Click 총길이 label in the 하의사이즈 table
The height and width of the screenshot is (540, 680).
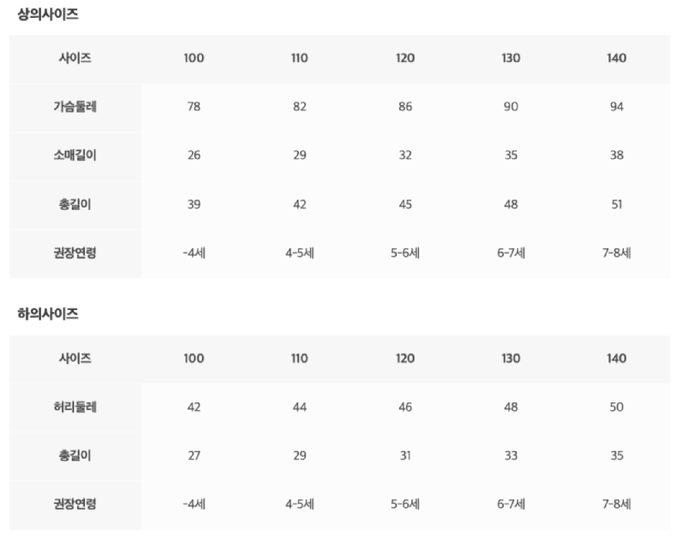click(x=75, y=456)
